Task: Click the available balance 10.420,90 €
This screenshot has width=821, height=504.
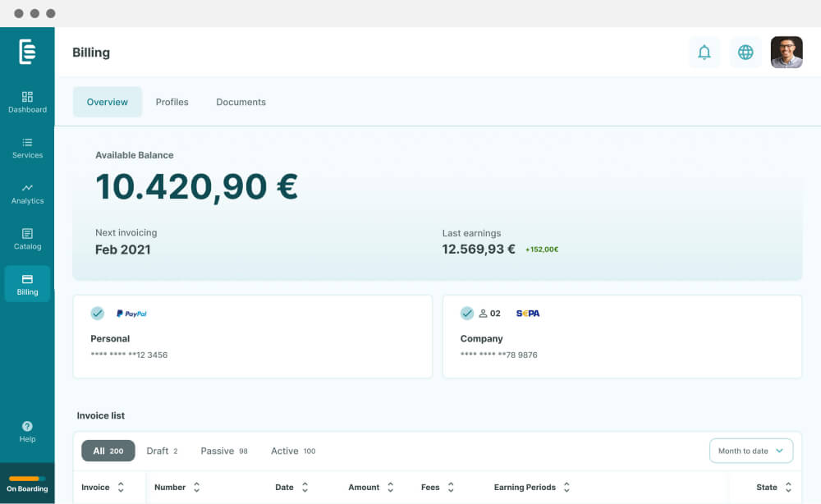Action: point(197,187)
